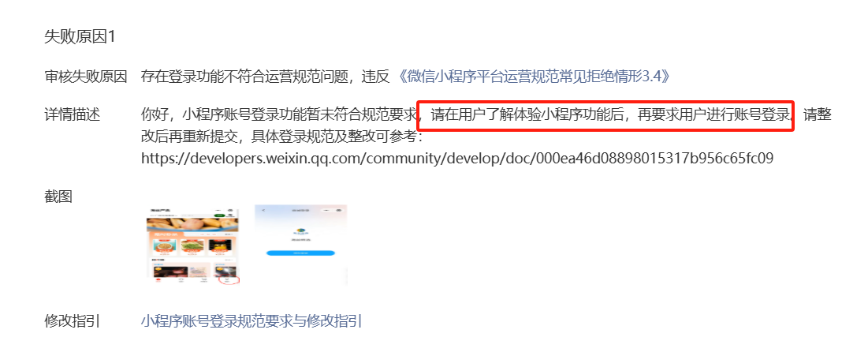868x352 pixels.
Task: Click the 修改指引 label
Action: pyautogui.click(x=72, y=321)
